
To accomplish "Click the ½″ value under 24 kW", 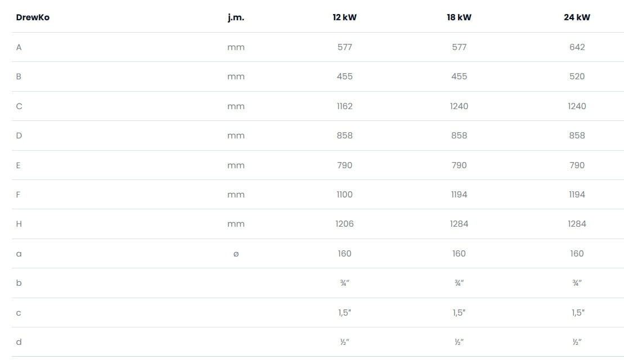I will (577, 342).
